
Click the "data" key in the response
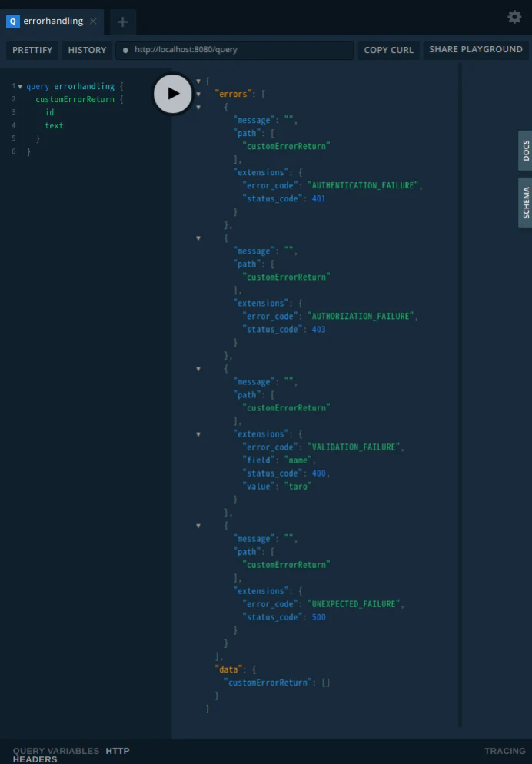click(228, 670)
